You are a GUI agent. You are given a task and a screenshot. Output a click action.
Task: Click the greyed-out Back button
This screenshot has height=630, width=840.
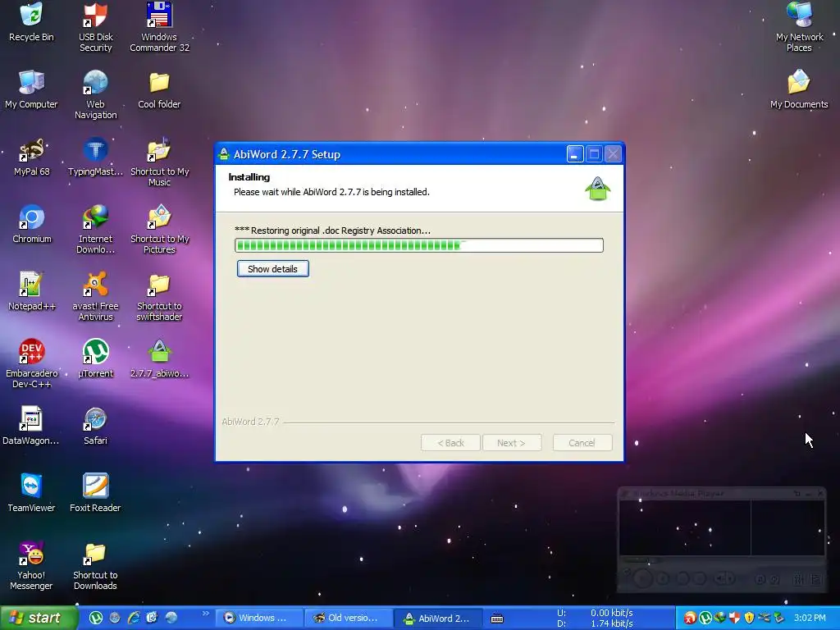pyautogui.click(x=450, y=443)
